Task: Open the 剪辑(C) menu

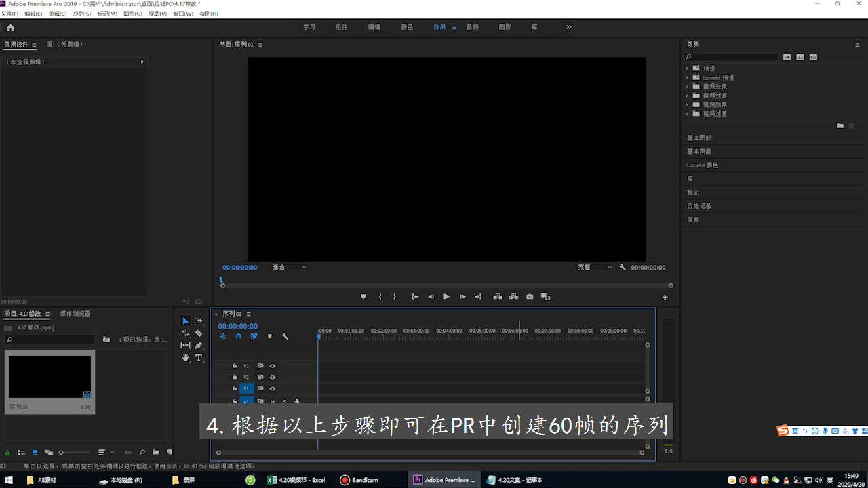Action: coord(58,14)
